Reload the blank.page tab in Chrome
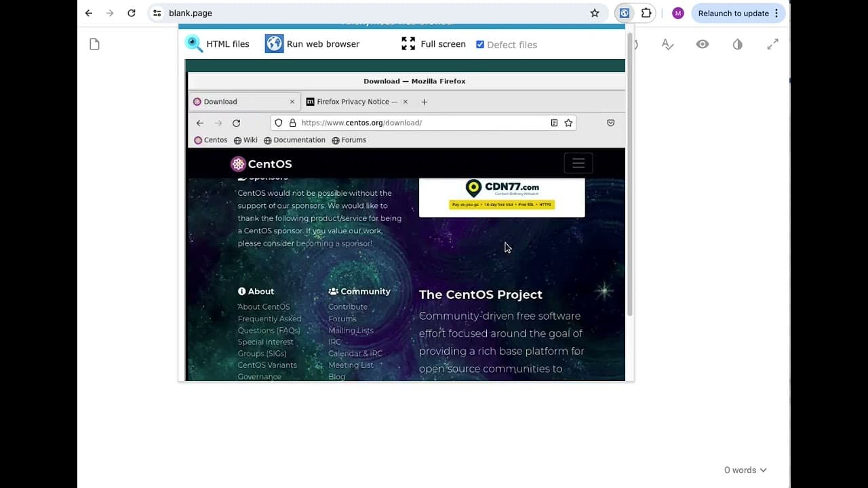Image resolution: width=868 pixels, height=488 pixels. point(132,13)
